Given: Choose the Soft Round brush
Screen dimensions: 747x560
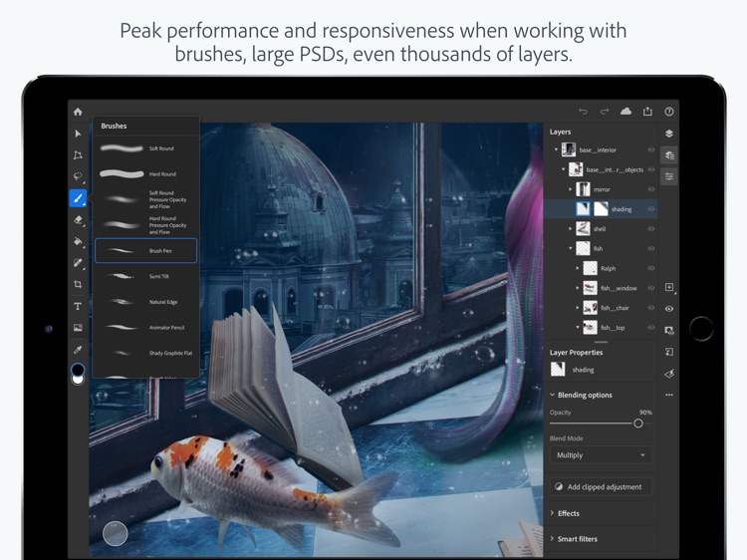Looking at the screenshot, I should (x=145, y=148).
